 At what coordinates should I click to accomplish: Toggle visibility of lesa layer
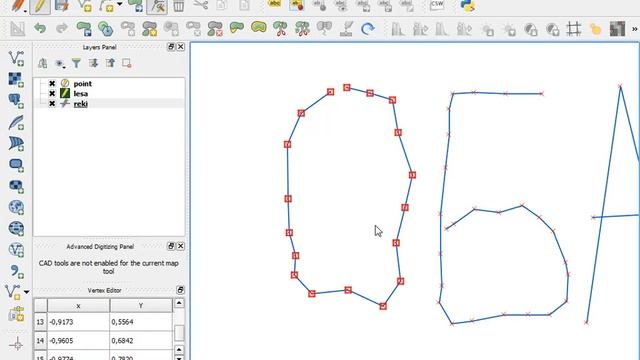tap(52, 93)
